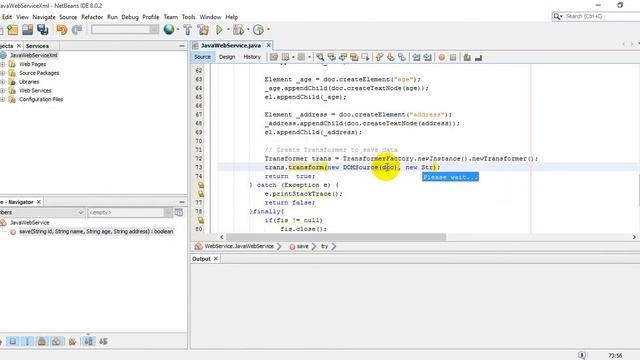Viewport: 640px width, 360px height.
Task: Open the Tools menu
Action: pyautogui.click(x=188, y=17)
